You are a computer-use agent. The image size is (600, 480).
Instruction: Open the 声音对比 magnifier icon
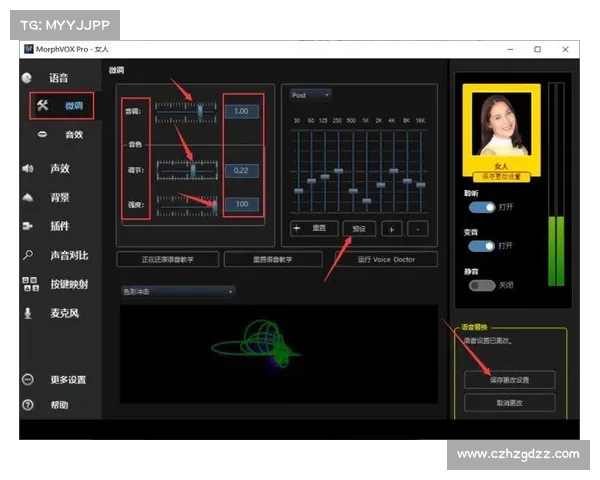click(28, 255)
